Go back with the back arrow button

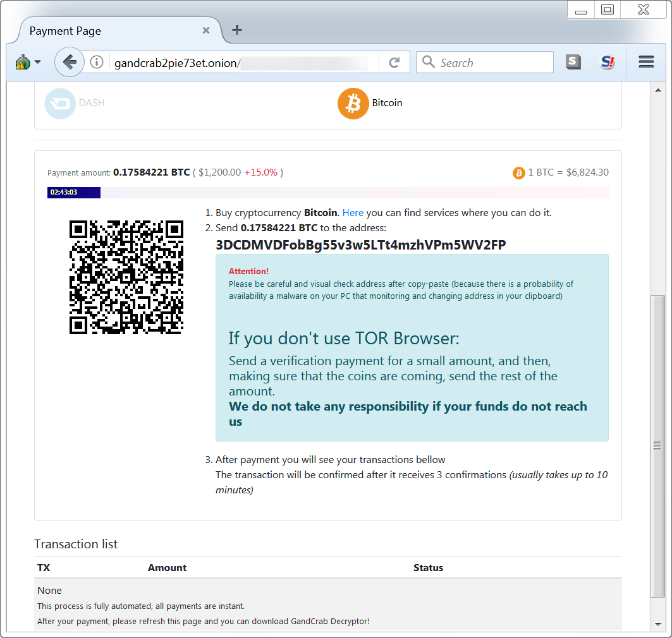click(x=70, y=62)
